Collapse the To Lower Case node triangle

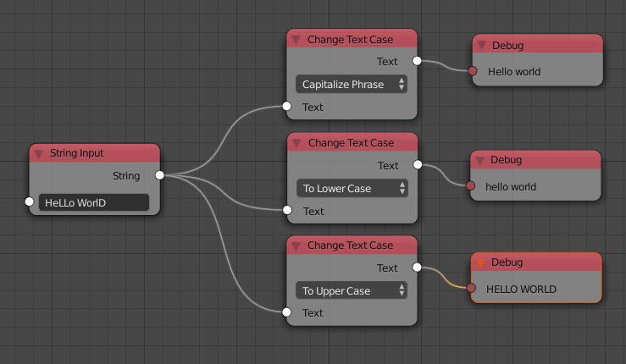click(x=296, y=143)
